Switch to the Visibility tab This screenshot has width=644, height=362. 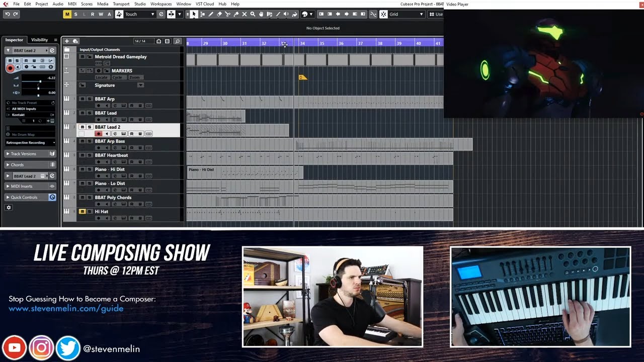[x=39, y=40]
